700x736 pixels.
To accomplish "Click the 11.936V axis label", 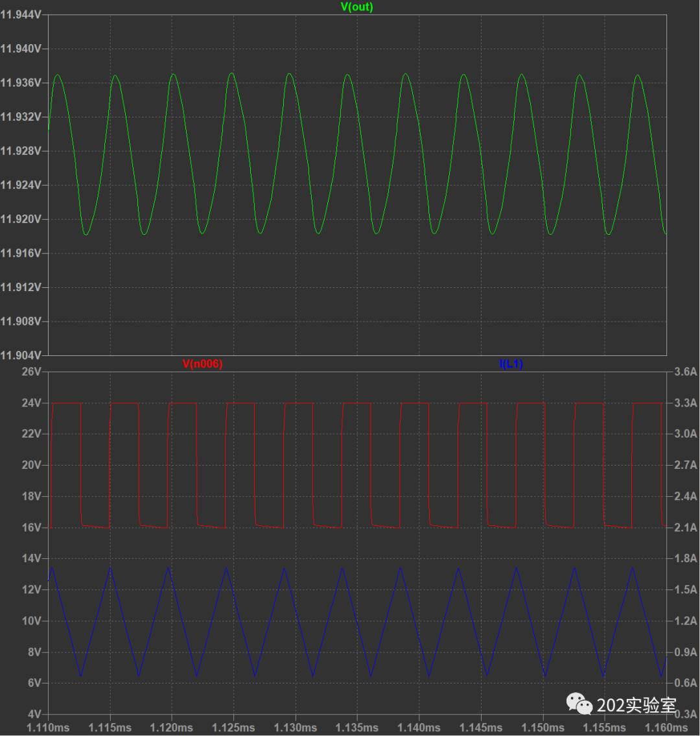I will (21, 83).
